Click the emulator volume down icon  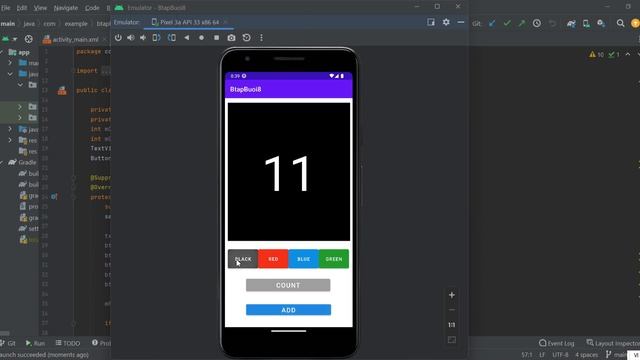tap(143, 38)
